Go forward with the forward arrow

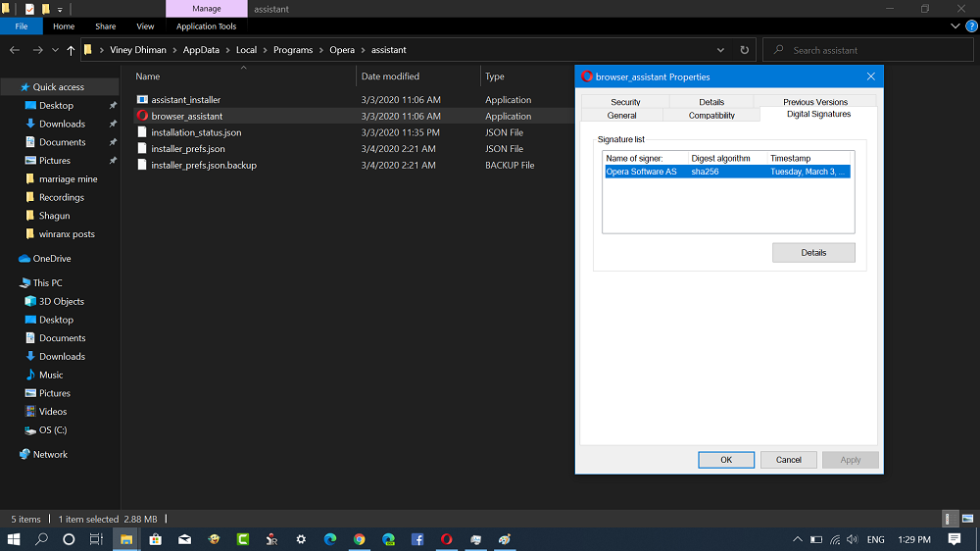(37, 50)
